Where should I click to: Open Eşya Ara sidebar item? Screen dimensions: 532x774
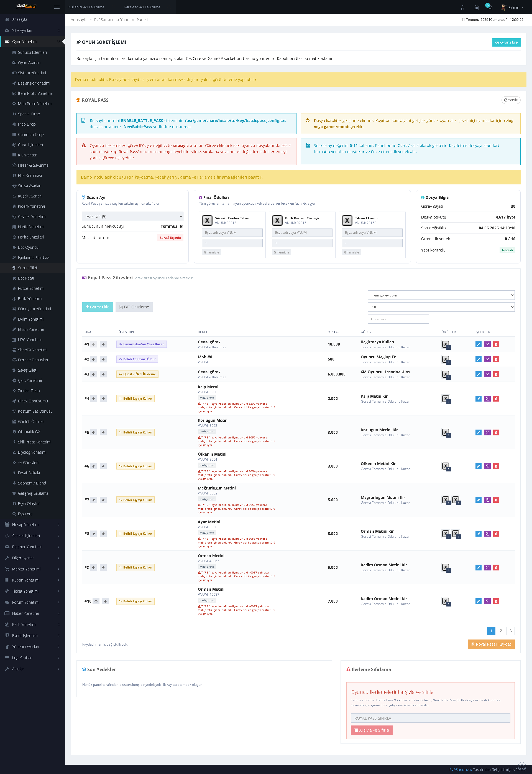[x=32, y=514]
